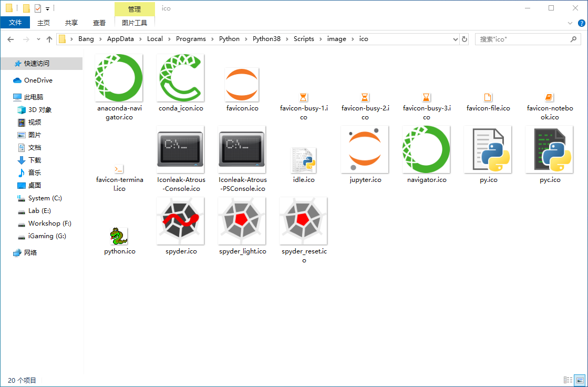Viewport: 588px width, 387px height.
Task: Open Iconleak-Atrous-Console.ico
Action: pyautogui.click(x=180, y=149)
